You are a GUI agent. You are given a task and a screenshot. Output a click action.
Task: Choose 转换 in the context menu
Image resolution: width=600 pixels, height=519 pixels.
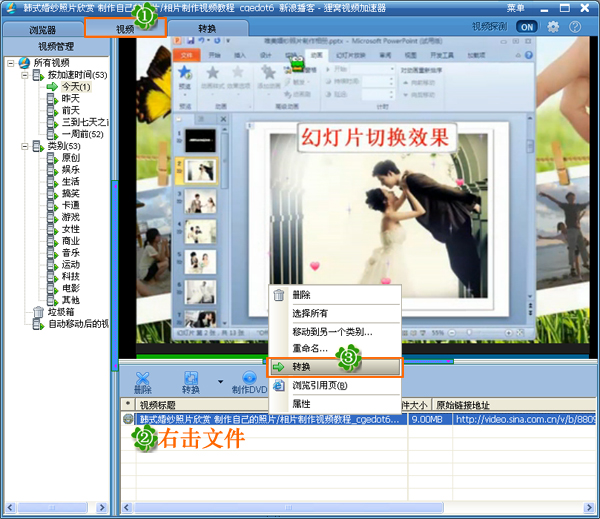335,367
